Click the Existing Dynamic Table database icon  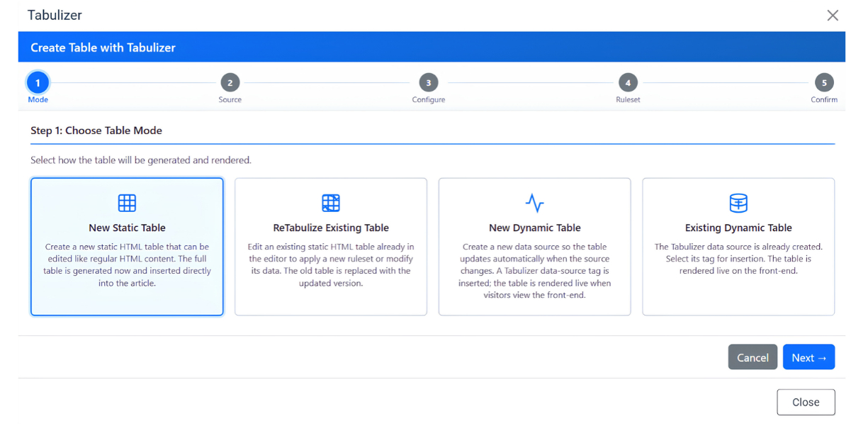click(738, 203)
